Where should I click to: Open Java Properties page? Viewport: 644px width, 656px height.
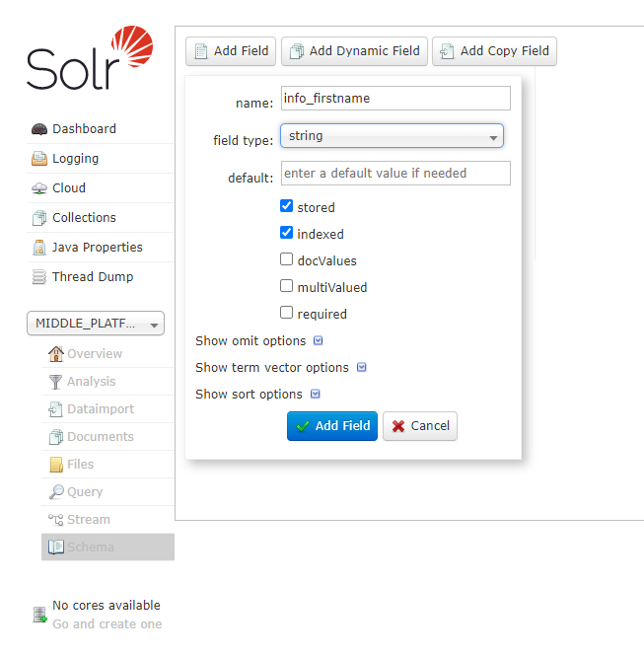coord(101,248)
